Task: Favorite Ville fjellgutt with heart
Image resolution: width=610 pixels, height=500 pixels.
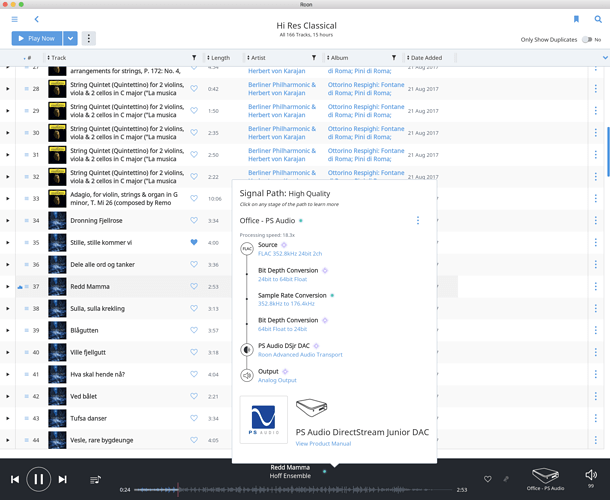Action: pyautogui.click(x=194, y=352)
